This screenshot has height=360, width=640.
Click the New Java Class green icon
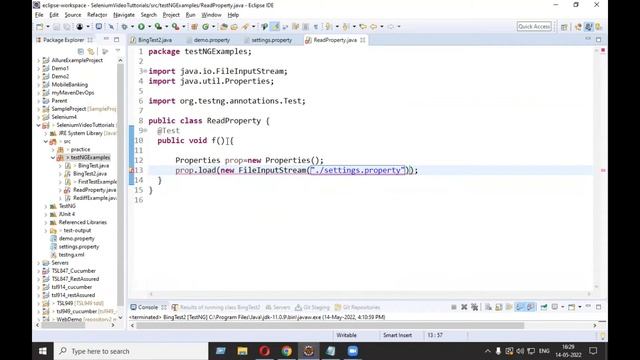(205, 27)
